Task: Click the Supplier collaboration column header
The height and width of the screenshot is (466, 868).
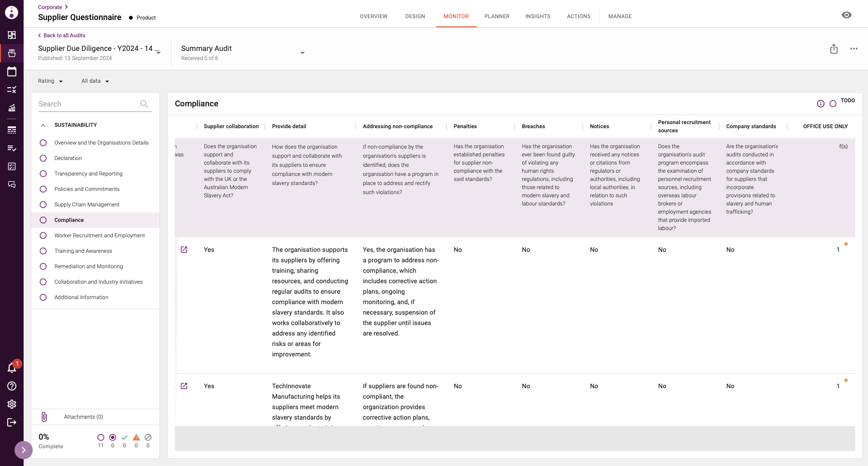Action: coord(231,126)
